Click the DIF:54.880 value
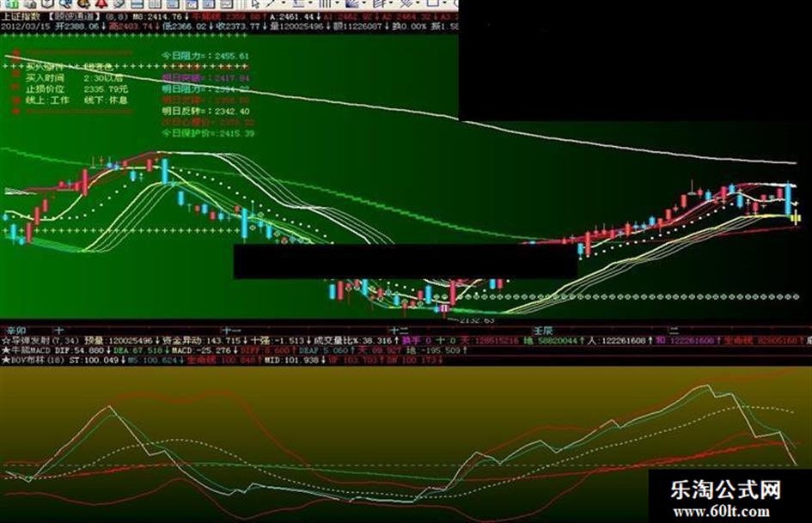812x523 pixels. [80, 350]
